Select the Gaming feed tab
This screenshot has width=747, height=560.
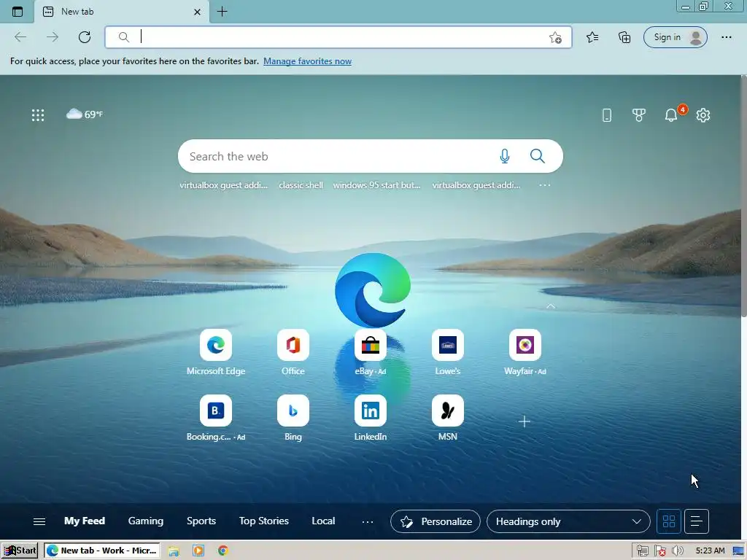[x=146, y=521]
